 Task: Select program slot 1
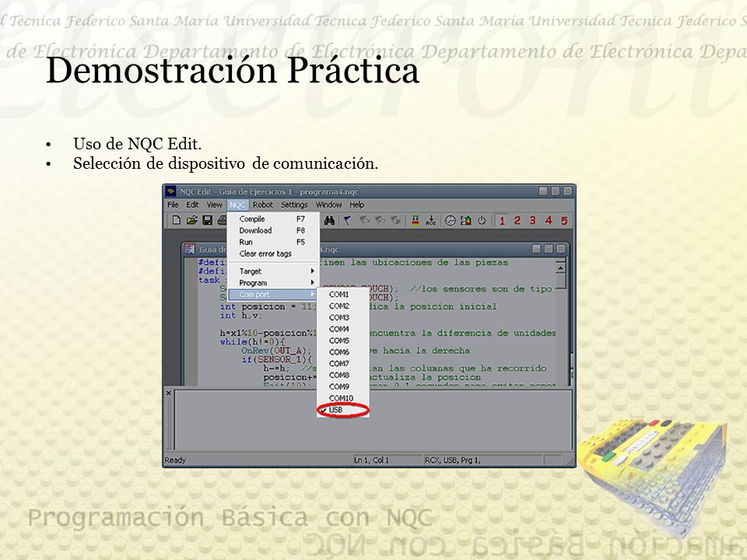502,220
